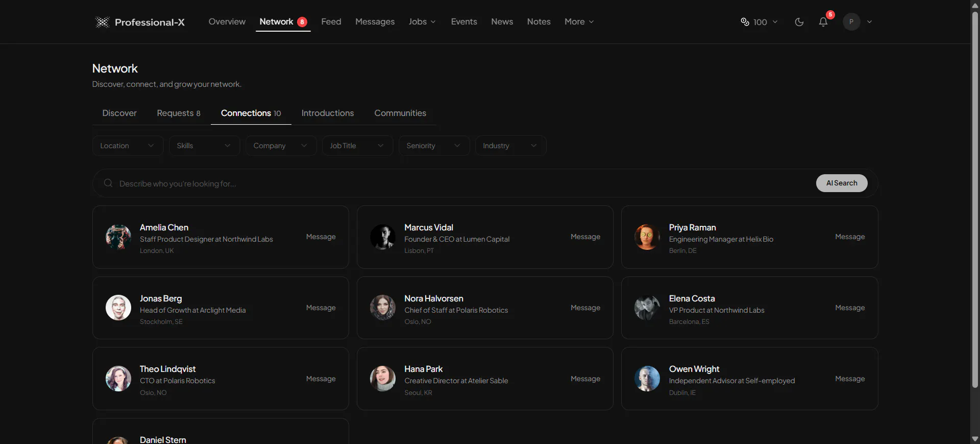Image resolution: width=980 pixels, height=444 pixels.
Task: Click 'Staff Product Designer at Northwind Labs' text
Action: 206,239
